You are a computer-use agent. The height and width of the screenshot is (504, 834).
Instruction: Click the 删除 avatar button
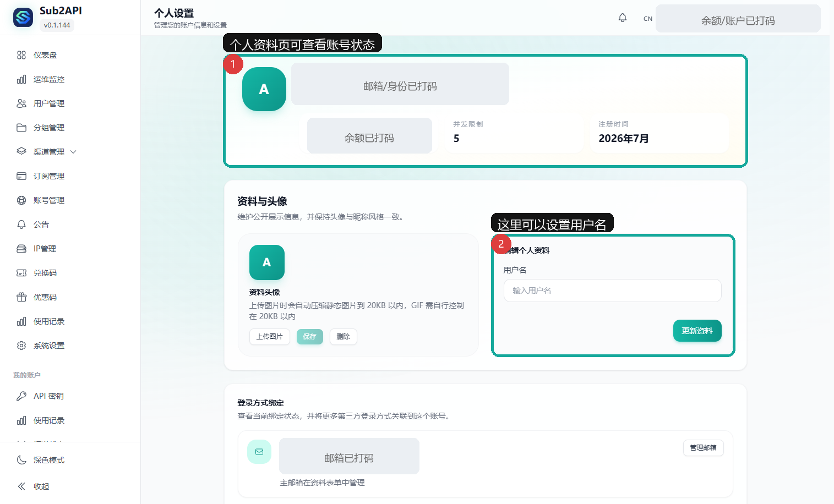(x=344, y=337)
